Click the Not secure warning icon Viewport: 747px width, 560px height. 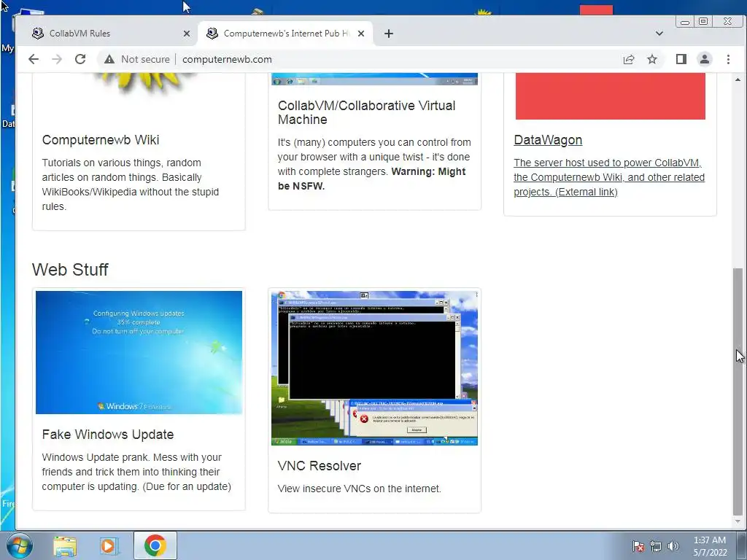109,59
